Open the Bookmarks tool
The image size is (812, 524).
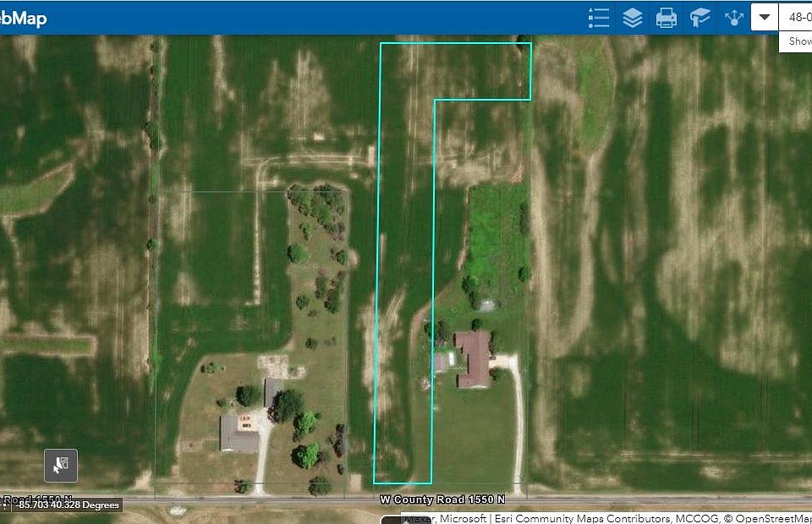[x=700, y=17]
